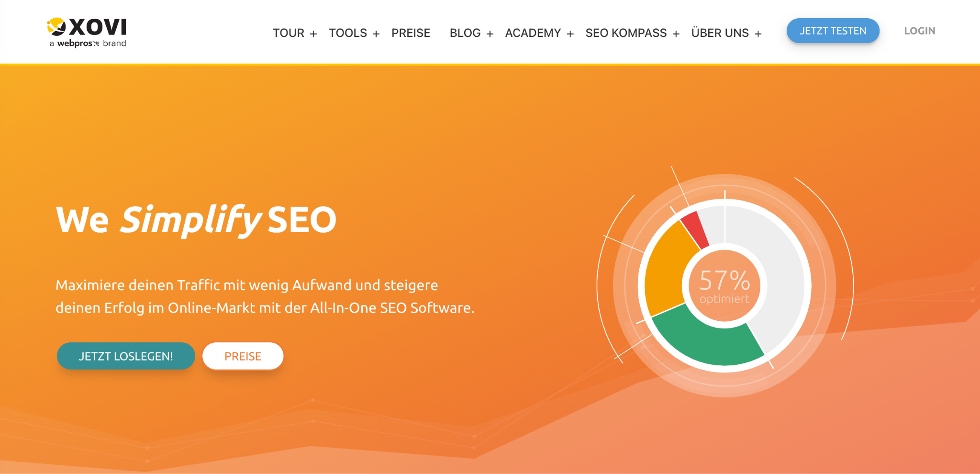Open the TOOLS navigation item

click(x=348, y=33)
